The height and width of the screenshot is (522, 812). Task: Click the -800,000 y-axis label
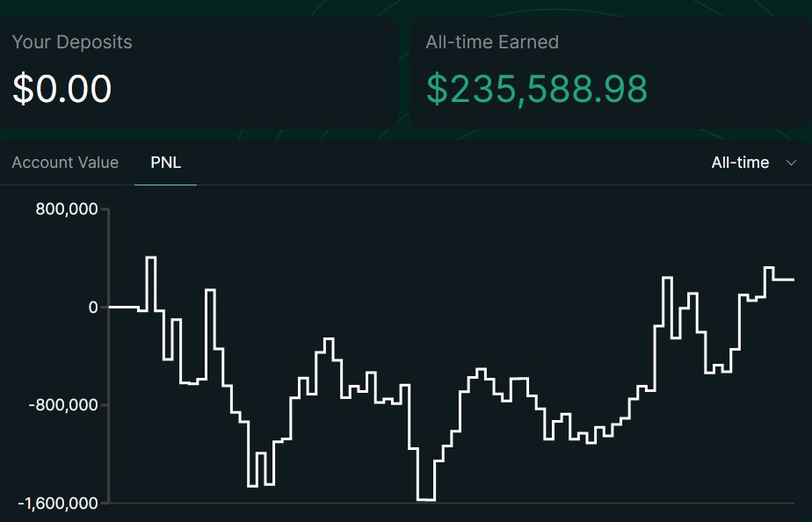(63, 405)
